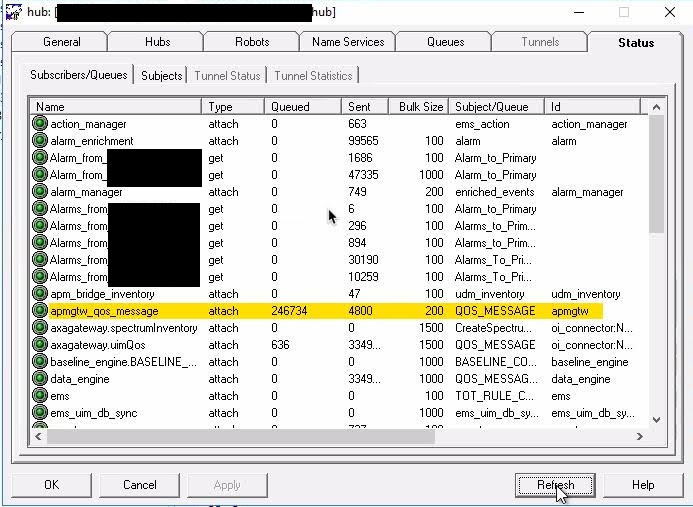The height and width of the screenshot is (507, 693).
Task: Click the Apply button
Action: pyautogui.click(x=227, y=485)
